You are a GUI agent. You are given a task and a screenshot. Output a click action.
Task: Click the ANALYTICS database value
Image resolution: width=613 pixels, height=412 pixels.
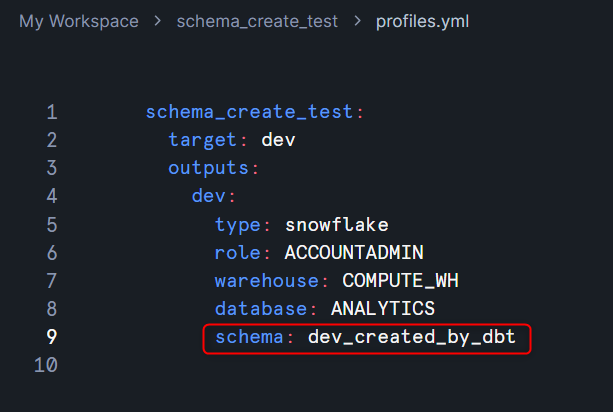(x=383, y=309)
